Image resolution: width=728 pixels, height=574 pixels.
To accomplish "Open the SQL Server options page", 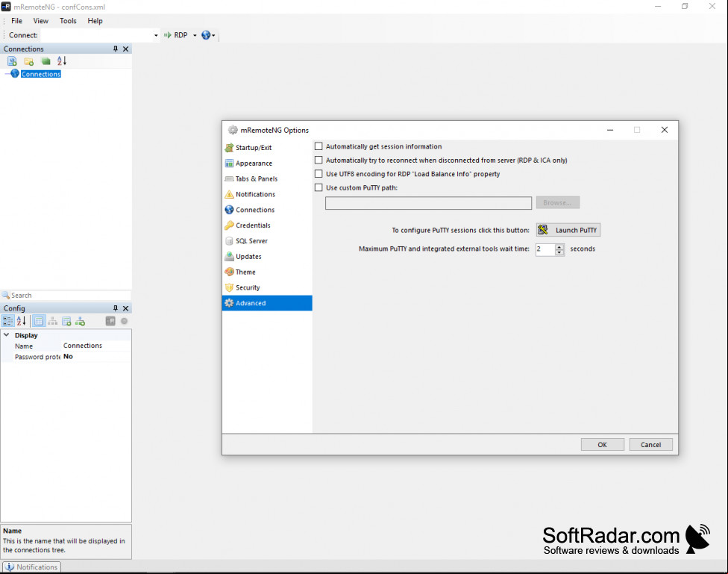I will pos(251,241).
